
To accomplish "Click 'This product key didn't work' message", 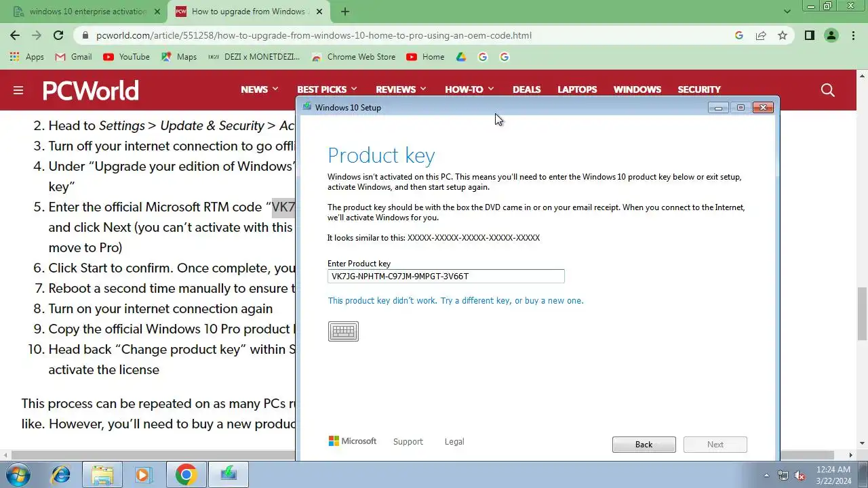I will tap(455, 300).
